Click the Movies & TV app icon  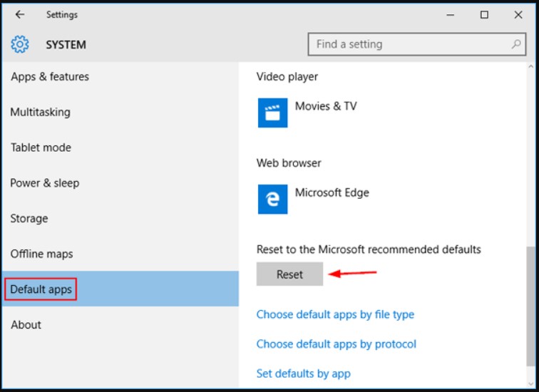click(272, 113)
